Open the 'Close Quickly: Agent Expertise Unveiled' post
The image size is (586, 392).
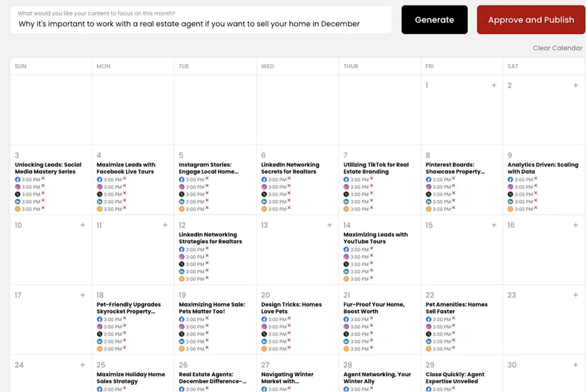[x=455, y=378]
